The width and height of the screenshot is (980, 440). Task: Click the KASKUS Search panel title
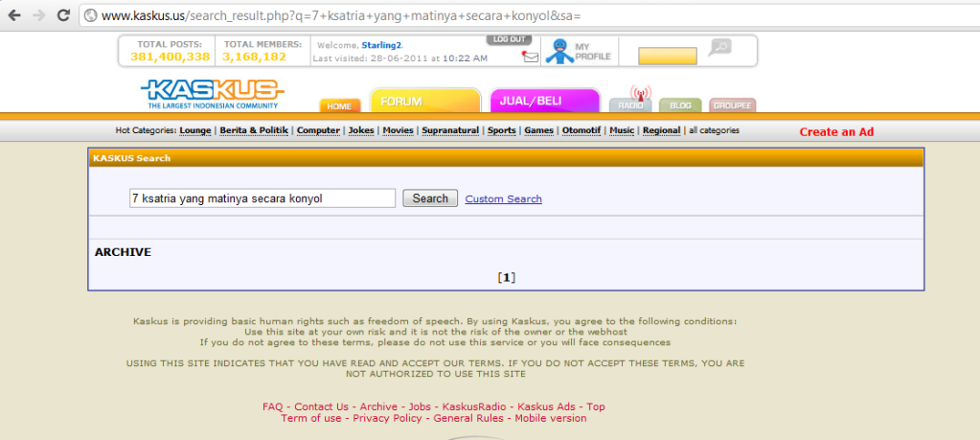pyautogui.click(x=132, y=158)
